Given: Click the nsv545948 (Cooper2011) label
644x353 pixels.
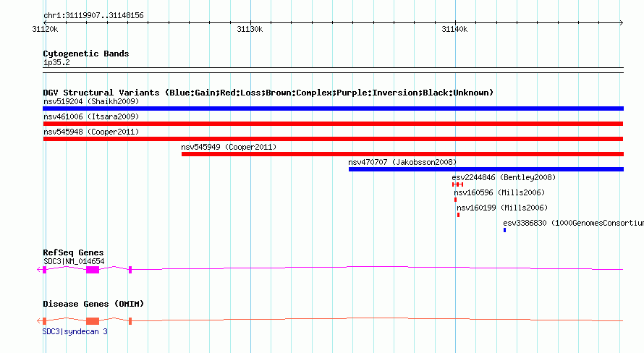Looking at the screenshot, I should pos(91,132).
